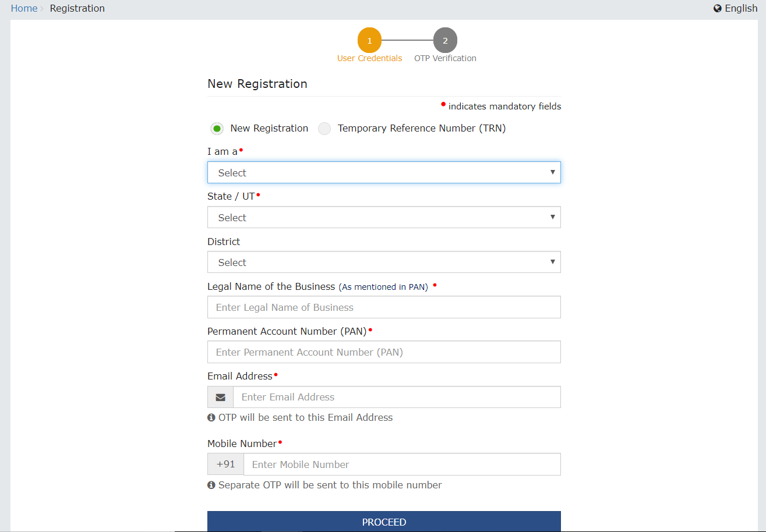Click the info icon next to mobile OTP note

[x=211, y=485]
